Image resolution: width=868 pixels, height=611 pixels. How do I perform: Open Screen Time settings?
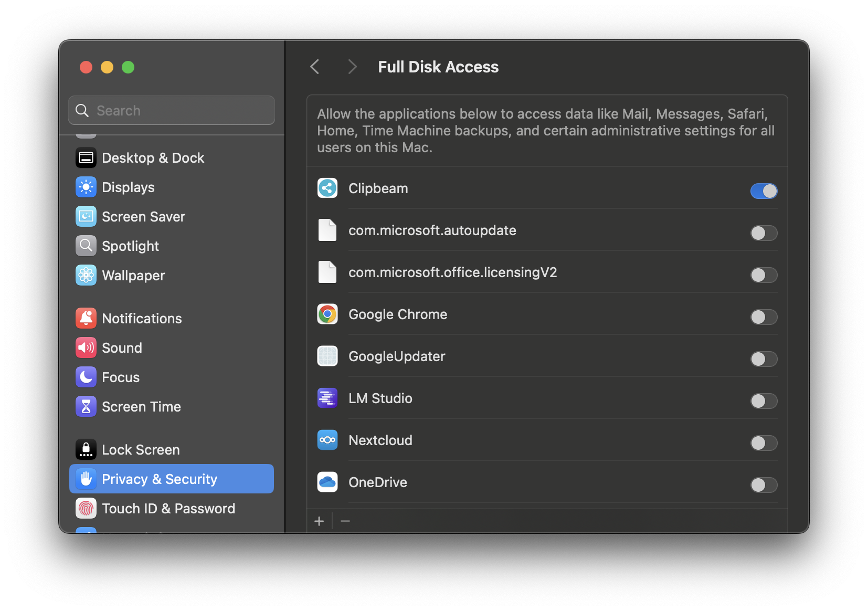pos(172,406)
